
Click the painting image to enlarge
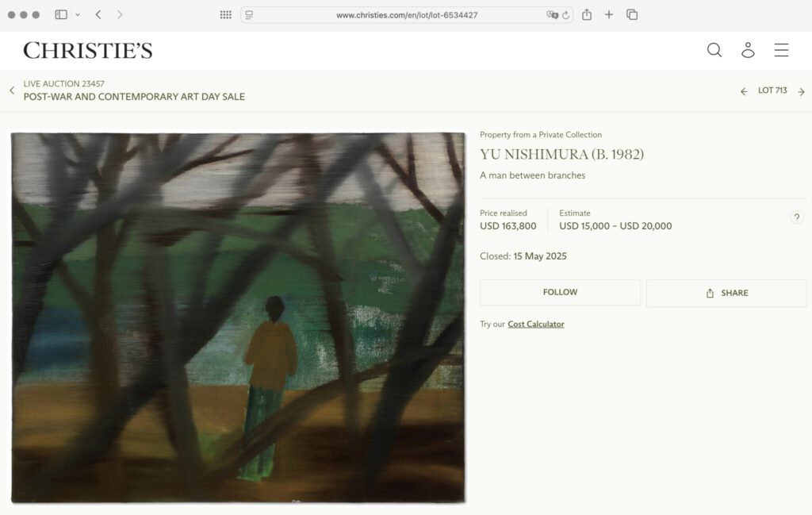[238, 317]
